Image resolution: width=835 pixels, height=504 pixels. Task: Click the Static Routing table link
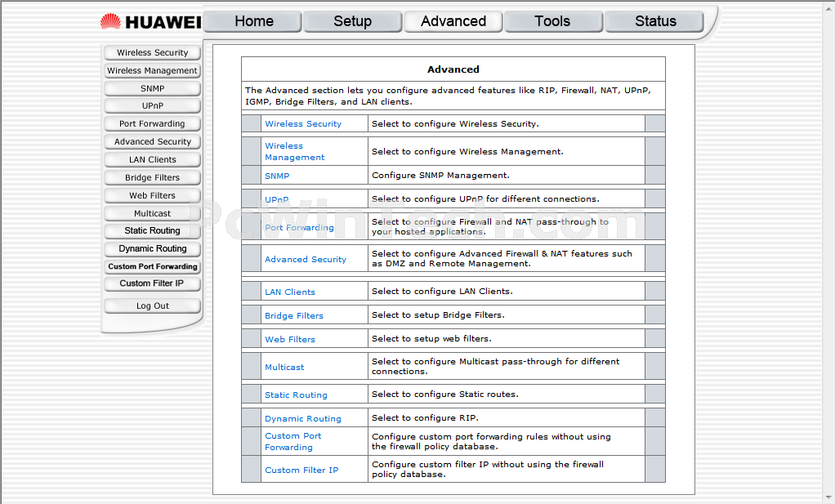coord(296,395)
